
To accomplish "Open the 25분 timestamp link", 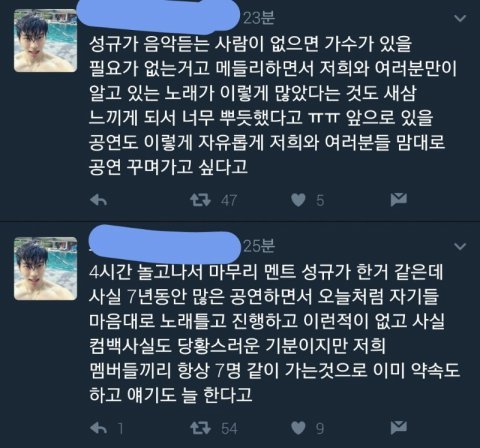I will click(x=259, y=246).
